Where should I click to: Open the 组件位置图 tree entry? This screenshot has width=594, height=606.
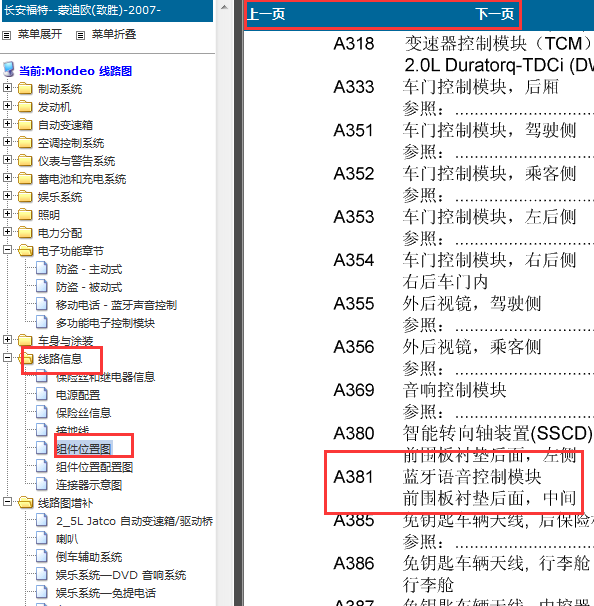[x=84, y=449]
